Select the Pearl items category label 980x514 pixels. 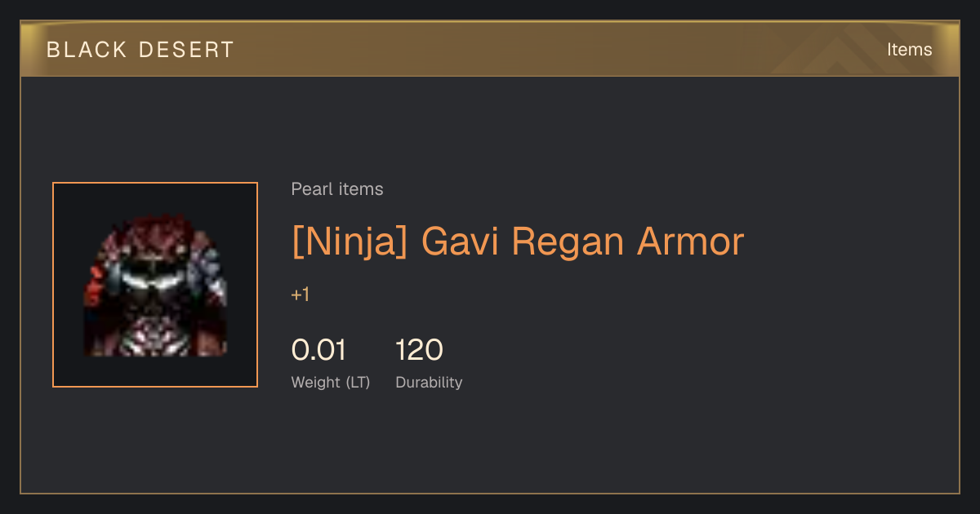(x=337, y=189)
